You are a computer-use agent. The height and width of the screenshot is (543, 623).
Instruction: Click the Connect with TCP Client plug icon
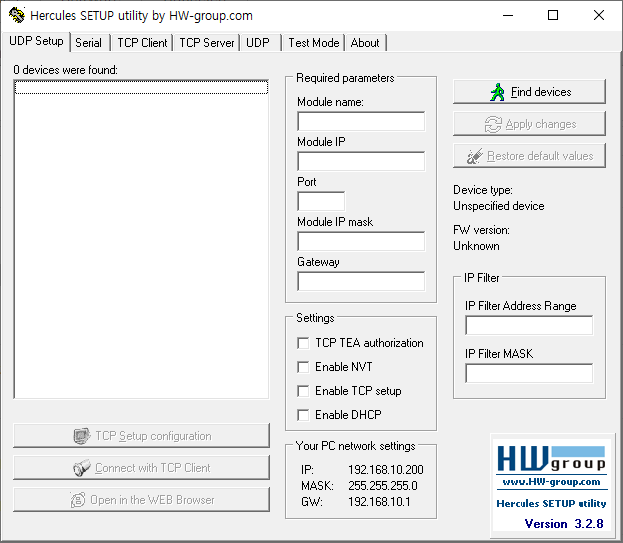pyautogui.click(x=81, y=468)
